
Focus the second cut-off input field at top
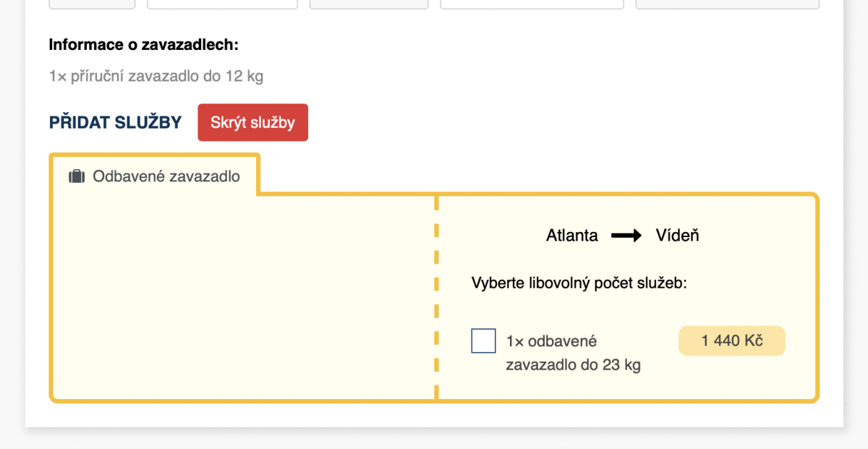coord(222,4)
